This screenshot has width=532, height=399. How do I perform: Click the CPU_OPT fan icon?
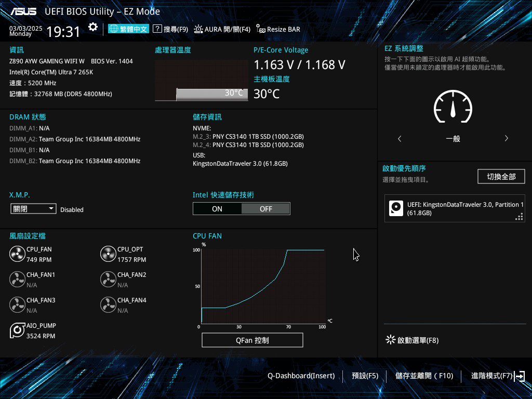pyautogui.click(x=108, y=254)
